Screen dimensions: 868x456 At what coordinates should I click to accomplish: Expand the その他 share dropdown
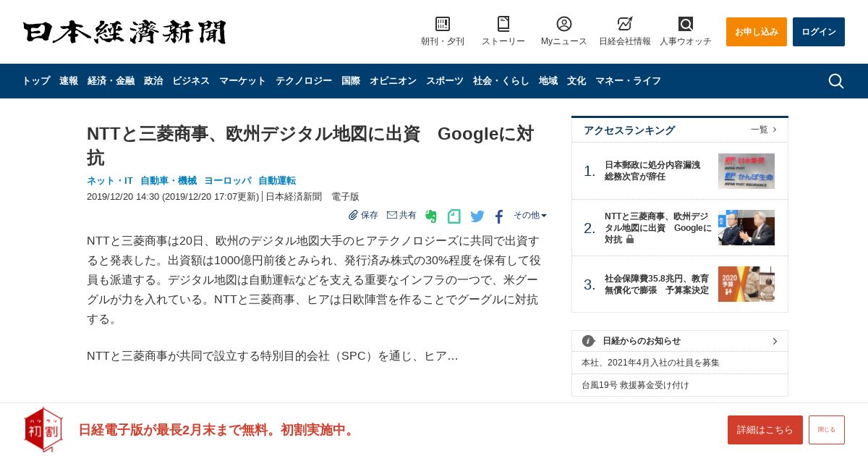click(530, 215)
